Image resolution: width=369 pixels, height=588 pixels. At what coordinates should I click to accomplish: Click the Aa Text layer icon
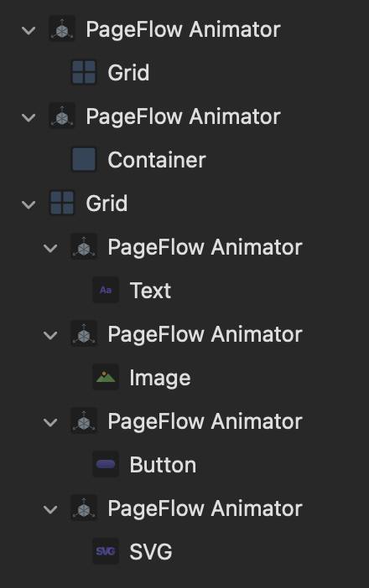(x=106, y=290)
